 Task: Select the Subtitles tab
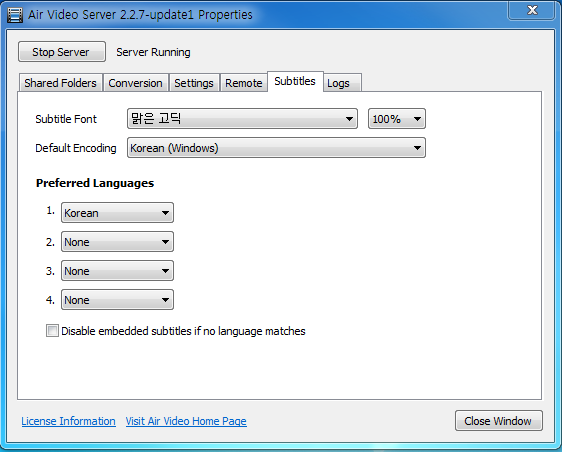(x=295, y=81)
